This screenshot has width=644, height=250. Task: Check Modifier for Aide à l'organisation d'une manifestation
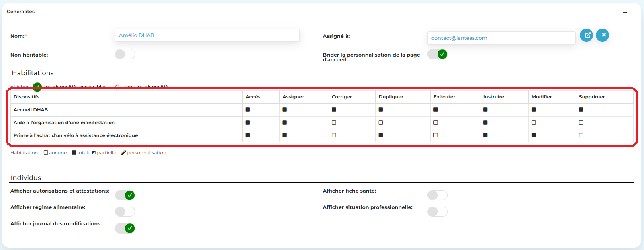534,123
